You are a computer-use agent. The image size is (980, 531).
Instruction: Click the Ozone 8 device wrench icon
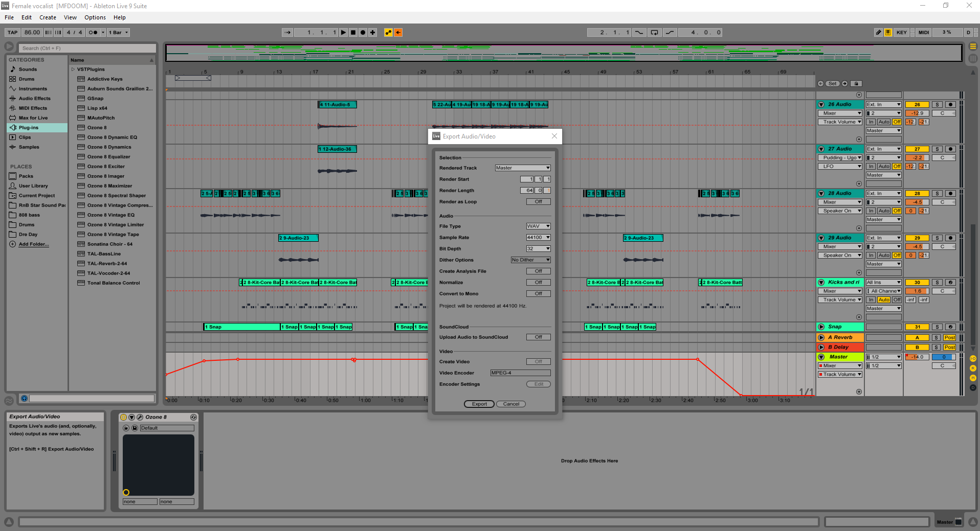(x=140, y=417)
